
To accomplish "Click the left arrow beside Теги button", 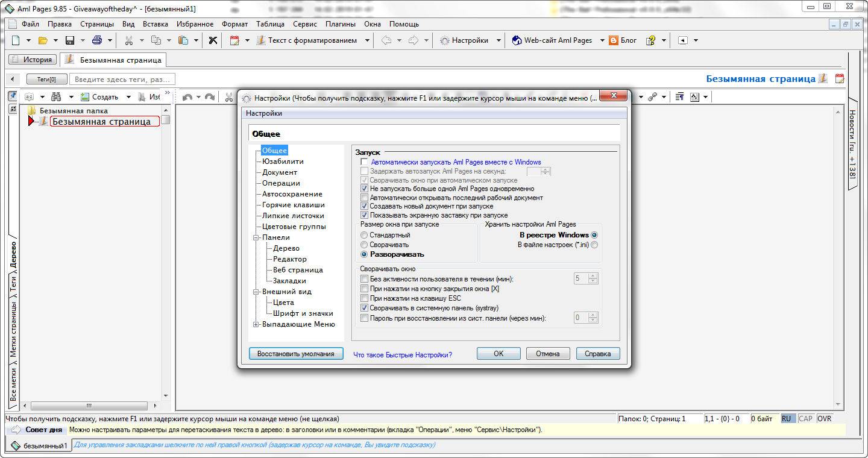I will pos(13,79).
